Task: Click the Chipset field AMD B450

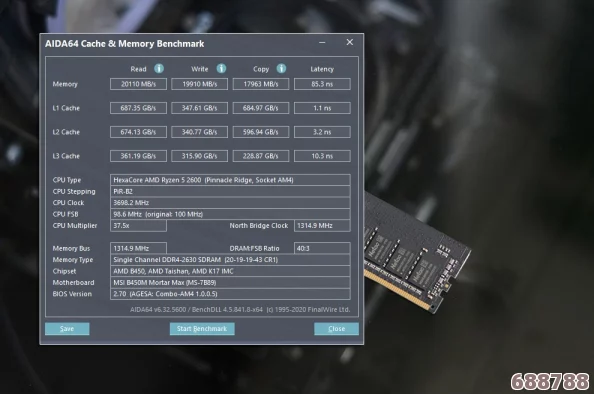Action: [230, 271]
